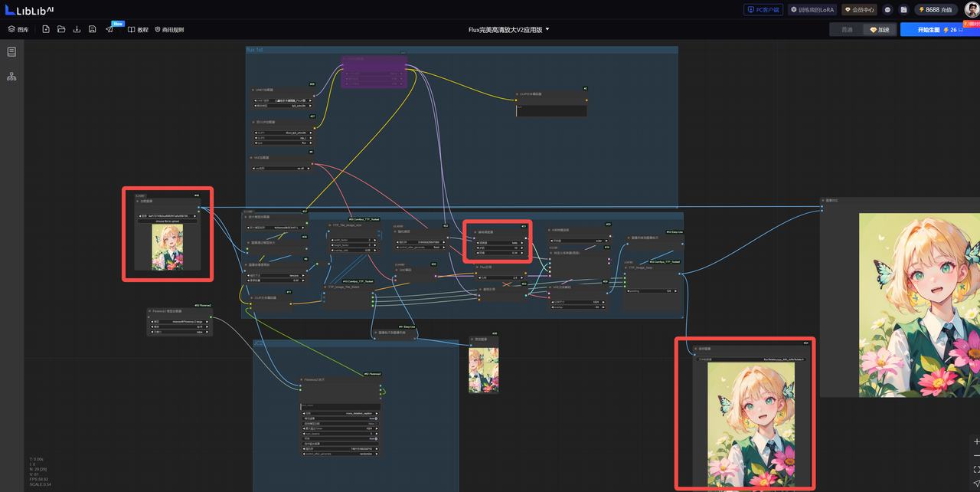Open the 图库 gallery
980x492 pixels.
[x=19, y=29]
